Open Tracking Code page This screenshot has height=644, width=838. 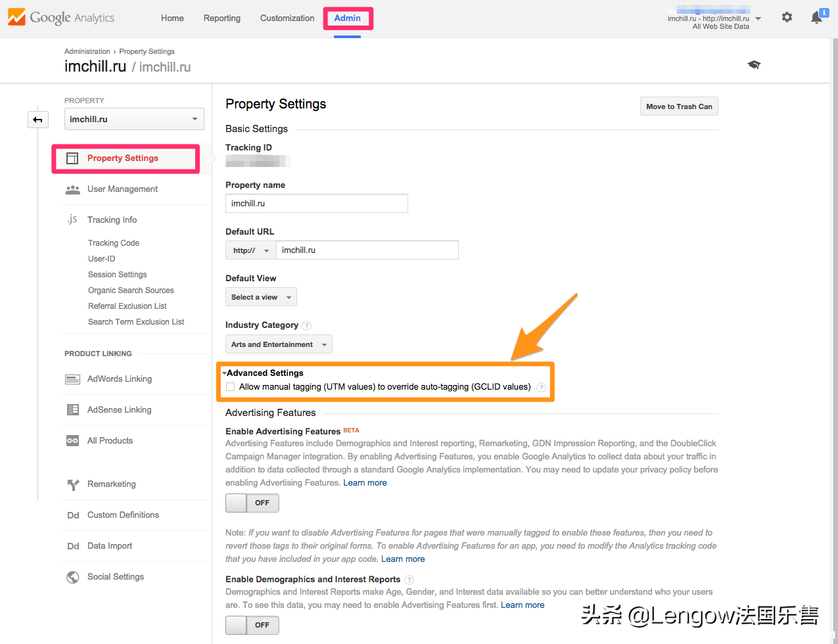[114, 243]
